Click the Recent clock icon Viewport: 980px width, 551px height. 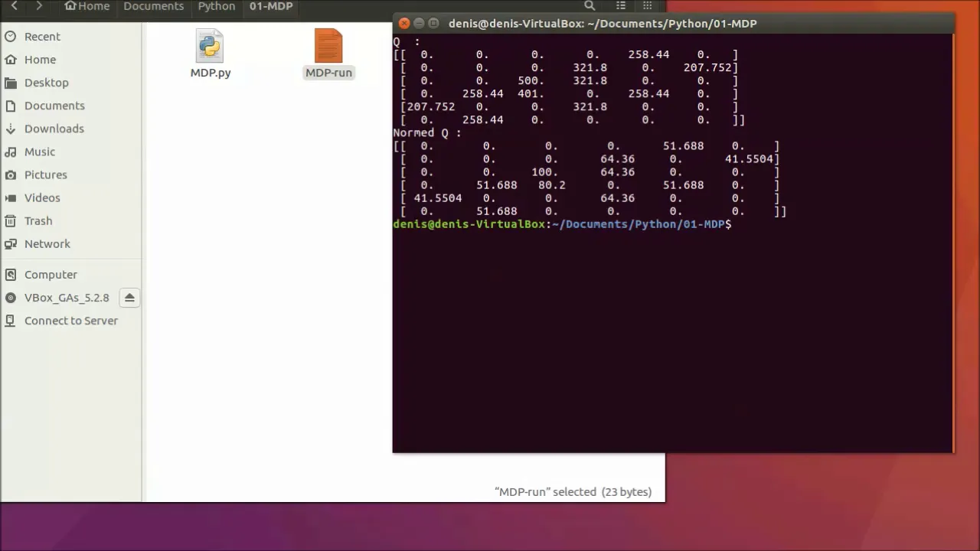[11, 37]
